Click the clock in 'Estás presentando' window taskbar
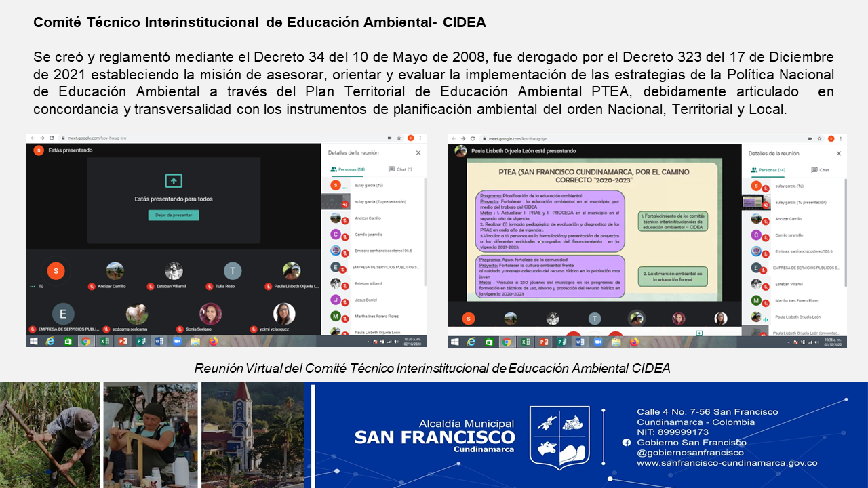The height and width of the screenshot is (488, 868). 412,342
